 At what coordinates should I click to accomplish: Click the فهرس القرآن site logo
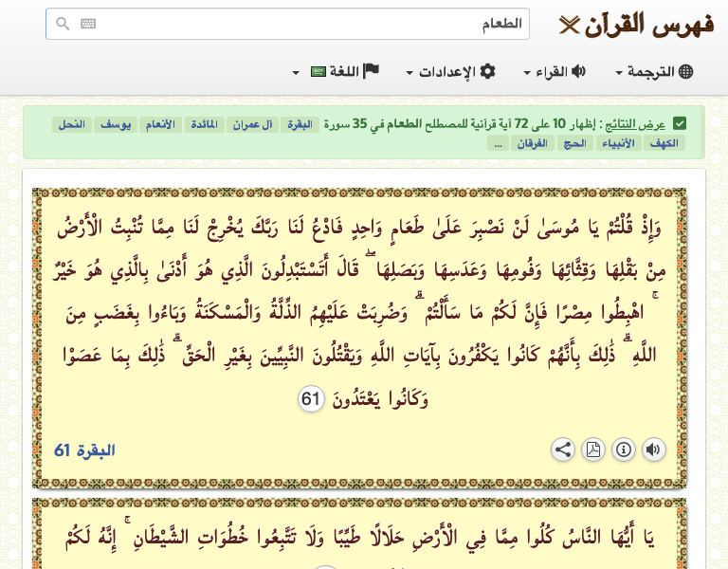pyautogui.click(x=636, y=24)
